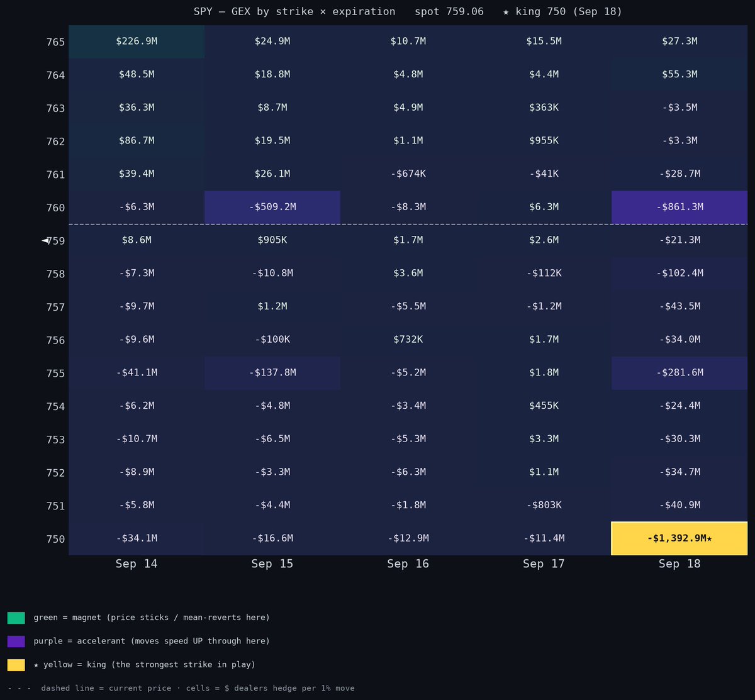Click the Sep 16 expiration label
This screenshot has width=755, height=700.
pos(408,564)
